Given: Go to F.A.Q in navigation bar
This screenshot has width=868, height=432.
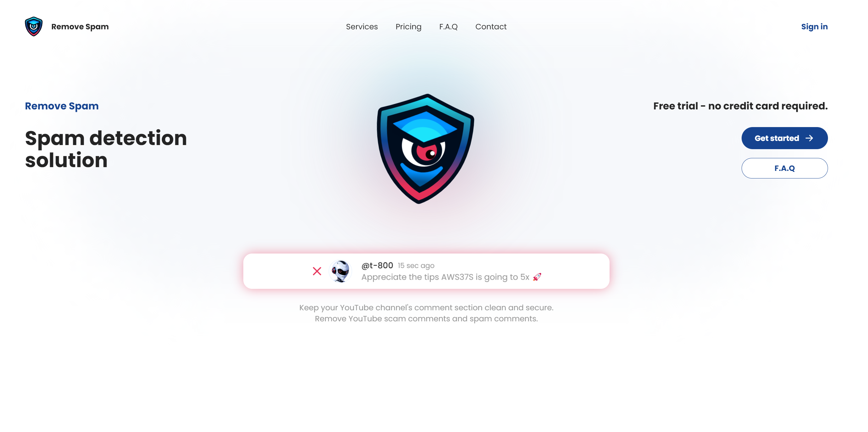Looking at the screenshot, I should point(448,26).
